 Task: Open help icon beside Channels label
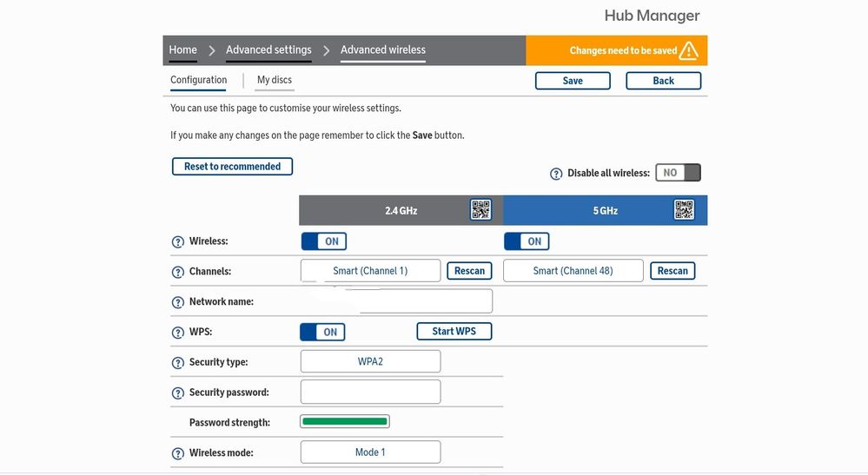click(178, 272)
